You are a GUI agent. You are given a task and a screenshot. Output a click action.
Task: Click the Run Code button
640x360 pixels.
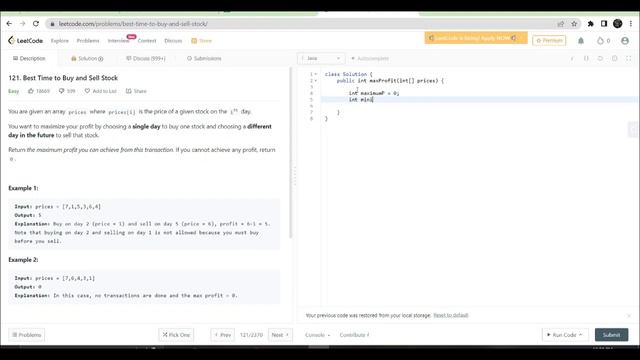[565, 335]
